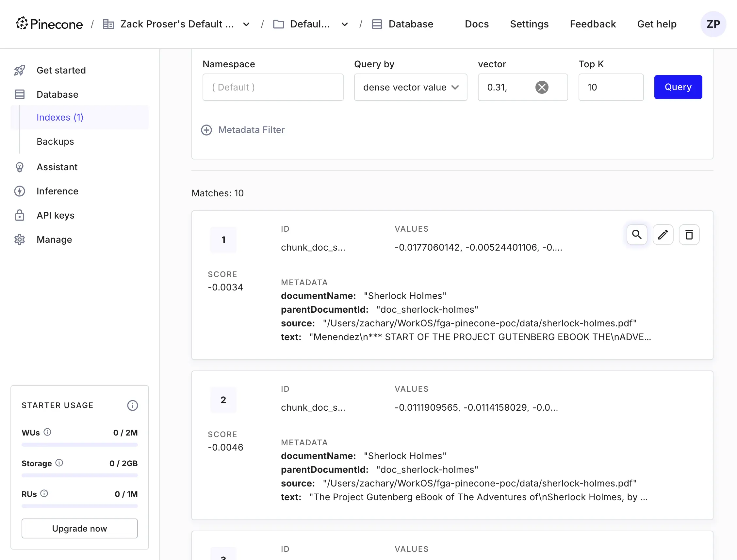Click the Database breadcrumb link
The width and height of the screenshot is (737, 560).
point(411,24)
